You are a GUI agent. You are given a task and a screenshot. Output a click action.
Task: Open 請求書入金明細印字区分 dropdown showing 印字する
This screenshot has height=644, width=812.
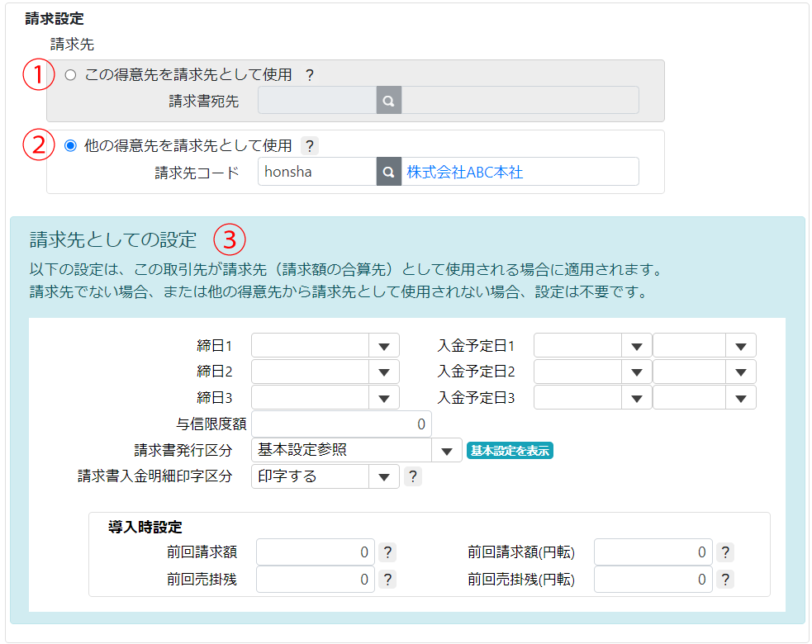(325, 476)
